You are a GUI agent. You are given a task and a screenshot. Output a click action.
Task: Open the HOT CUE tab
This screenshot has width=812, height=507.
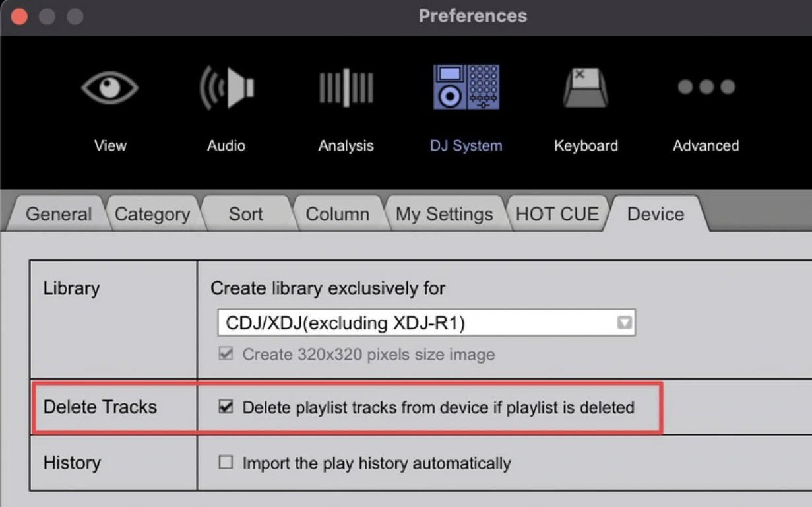[x=557, y=214]
